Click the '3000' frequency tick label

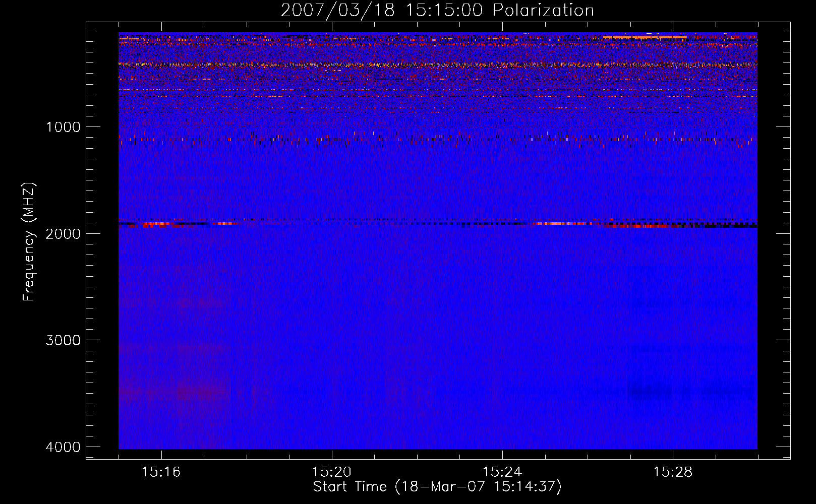(63, 340)
